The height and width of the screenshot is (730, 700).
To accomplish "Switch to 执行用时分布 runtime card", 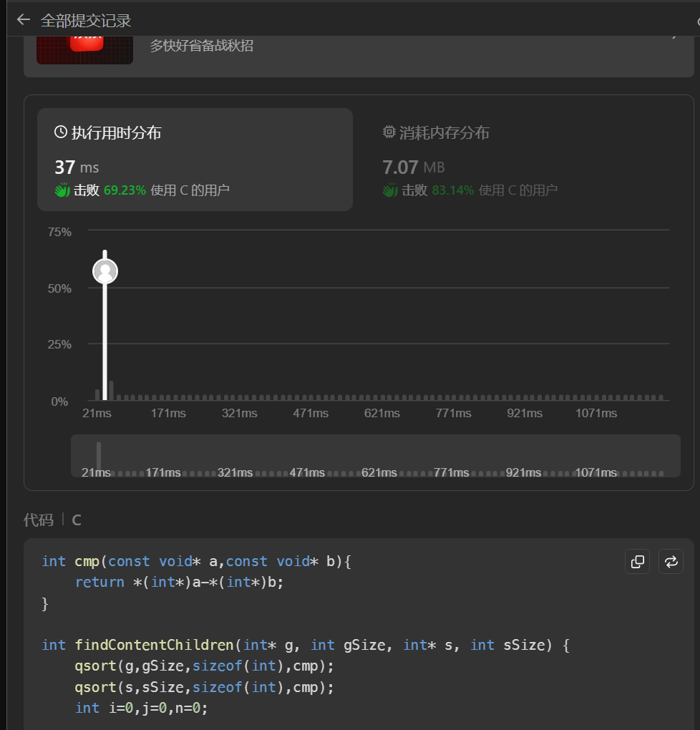I will click(x=195, y=159).
